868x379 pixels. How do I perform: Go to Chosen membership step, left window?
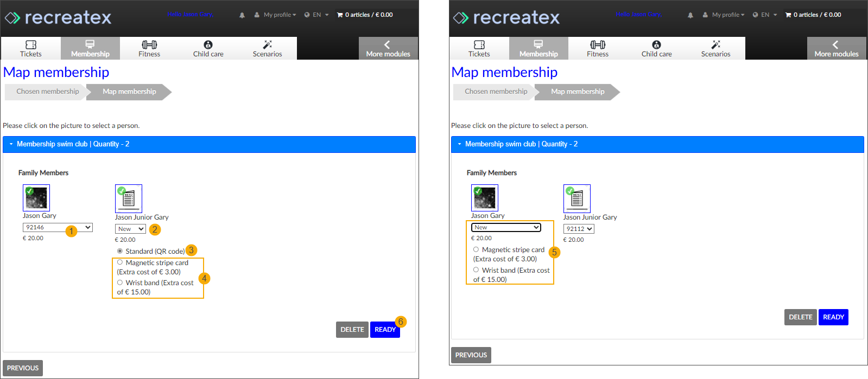(48, 92)
